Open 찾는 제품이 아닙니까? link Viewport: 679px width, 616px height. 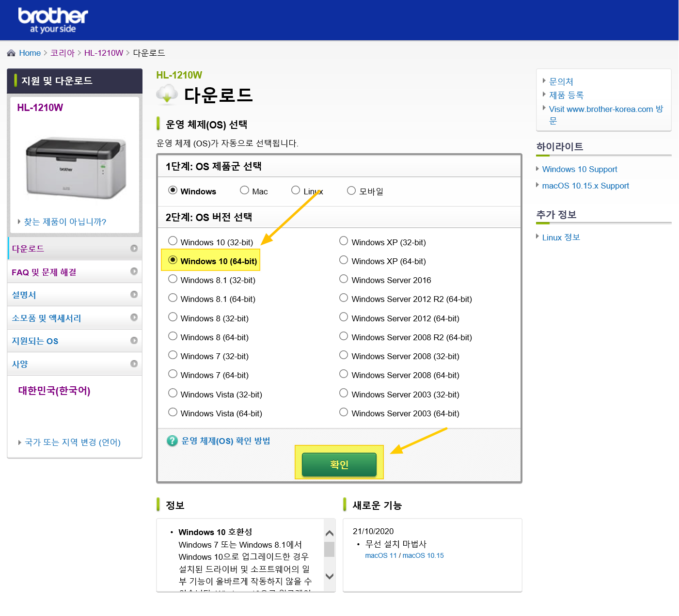pyautogui.click(x=65, y=221)
